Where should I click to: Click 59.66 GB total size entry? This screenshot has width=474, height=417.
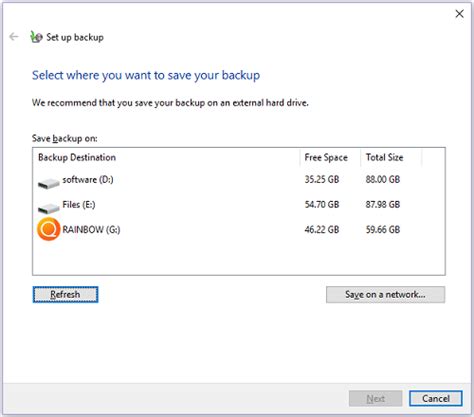point(383,230)
